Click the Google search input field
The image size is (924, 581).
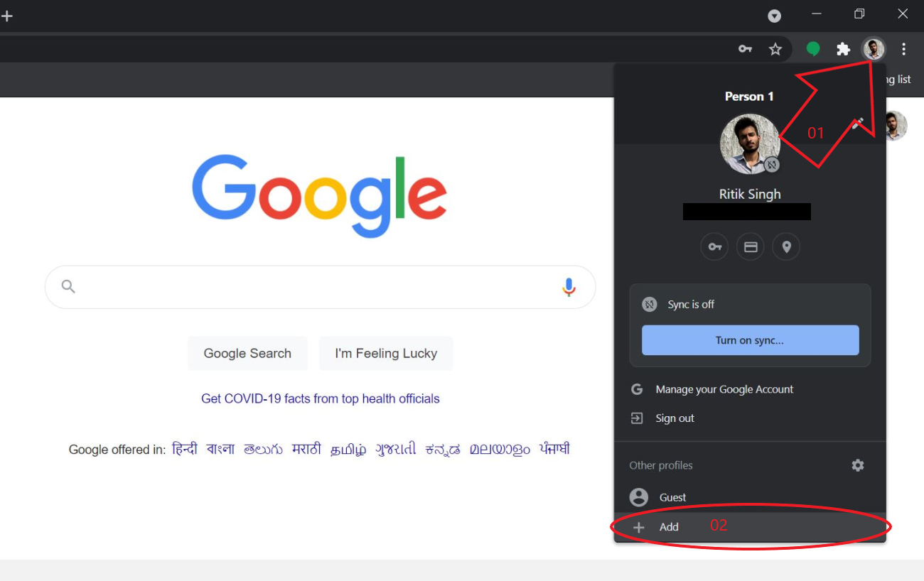[320, 287]
